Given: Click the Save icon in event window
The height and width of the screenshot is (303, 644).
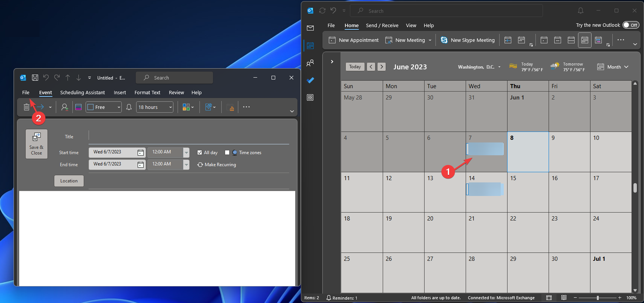Looking at the screenshot, I should pos(35,78).
